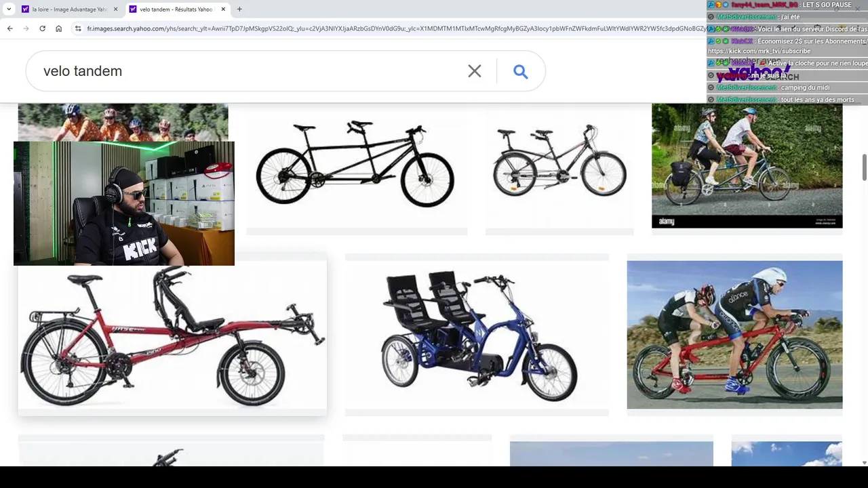The height and width of the screenshot is (488, 868).
Task: Click the kick.com/mrk_tv/subscribe link in chat overlay
Action: click(759, 51)
